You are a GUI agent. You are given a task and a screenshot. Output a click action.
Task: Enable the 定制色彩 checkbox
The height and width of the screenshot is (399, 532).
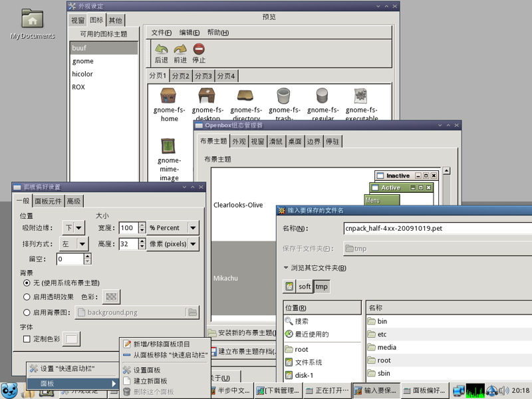click(x=27, y=339)
